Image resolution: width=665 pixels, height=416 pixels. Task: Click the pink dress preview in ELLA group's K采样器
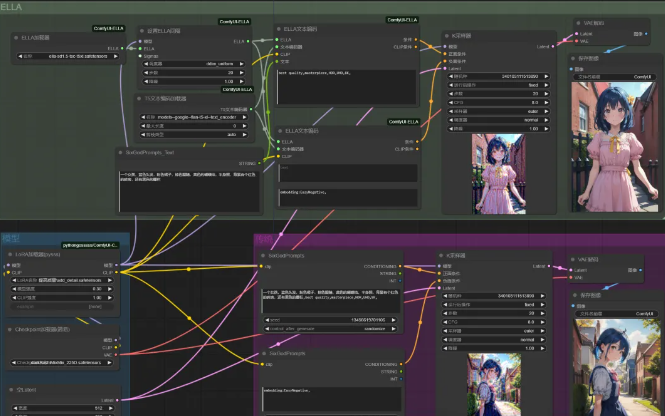(498, 174)
